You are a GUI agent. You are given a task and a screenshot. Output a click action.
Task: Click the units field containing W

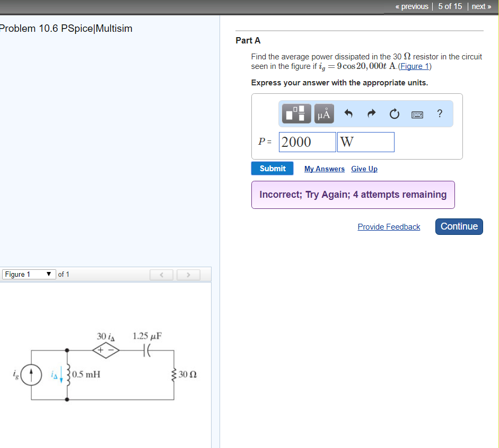tap(365, 142)
